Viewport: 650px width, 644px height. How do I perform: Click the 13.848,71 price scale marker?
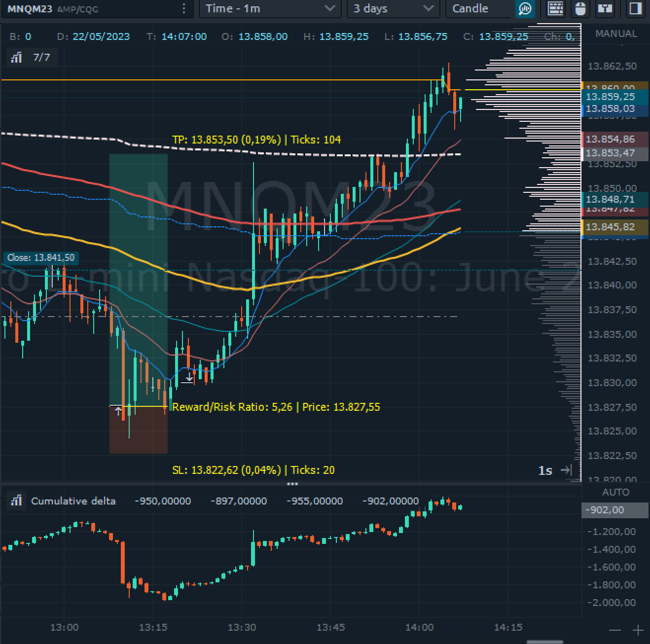tap(615, 199)
